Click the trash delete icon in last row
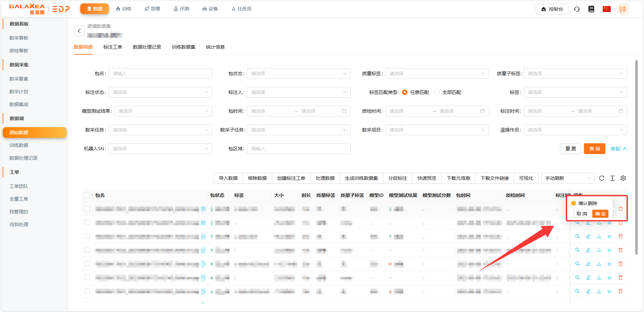Screen dimensions: 644x312 pyautogui.click(x=621, y=291)
